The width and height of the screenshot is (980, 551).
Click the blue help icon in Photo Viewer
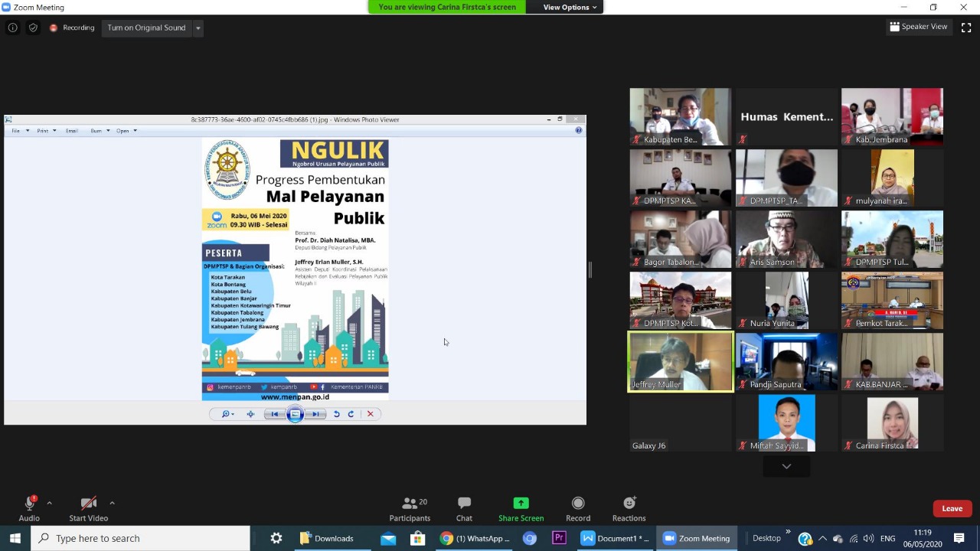(579, 130)
